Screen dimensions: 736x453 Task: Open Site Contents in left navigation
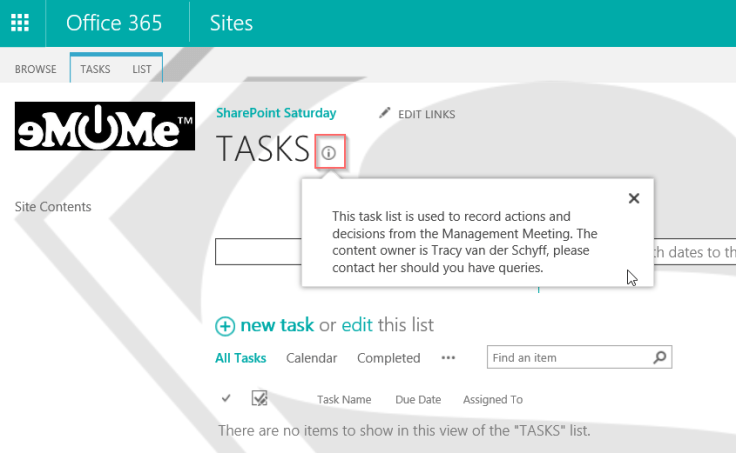tap(53, 207)
